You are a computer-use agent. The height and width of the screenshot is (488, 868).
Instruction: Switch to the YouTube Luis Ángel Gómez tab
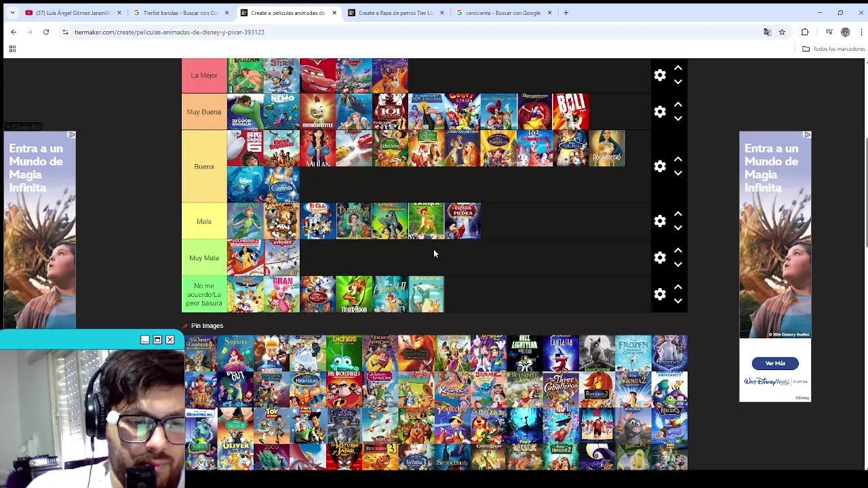click(73, 13)
